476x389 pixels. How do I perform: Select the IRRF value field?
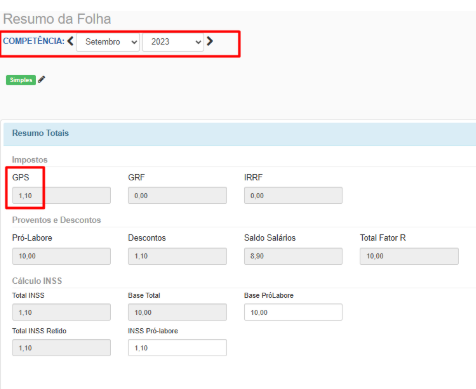[293, 196]
